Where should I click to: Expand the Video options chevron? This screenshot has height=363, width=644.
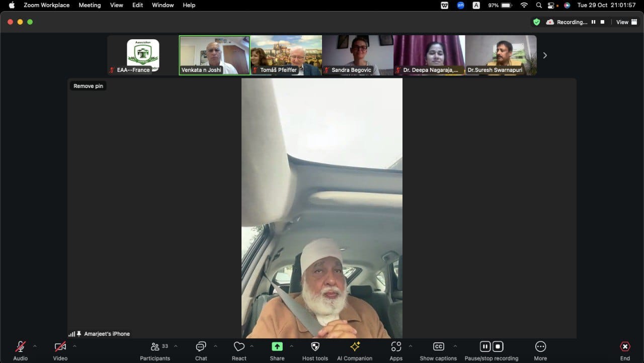(74, 346)
